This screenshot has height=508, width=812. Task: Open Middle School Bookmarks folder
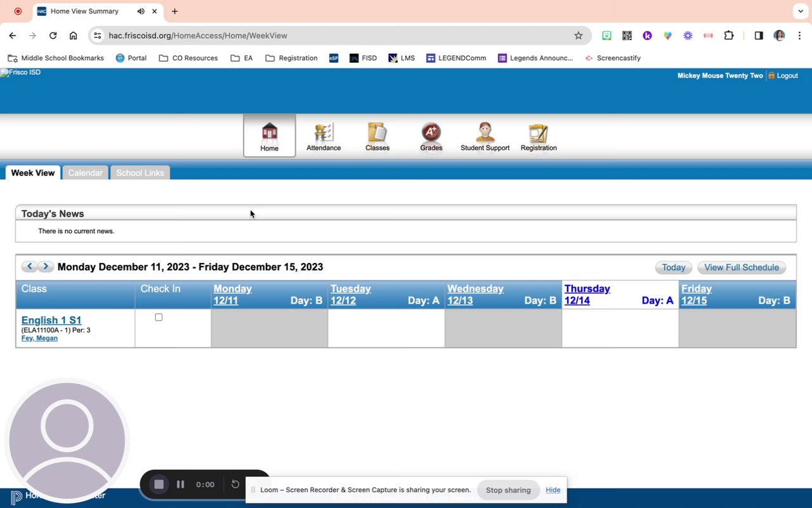point(56,58)
